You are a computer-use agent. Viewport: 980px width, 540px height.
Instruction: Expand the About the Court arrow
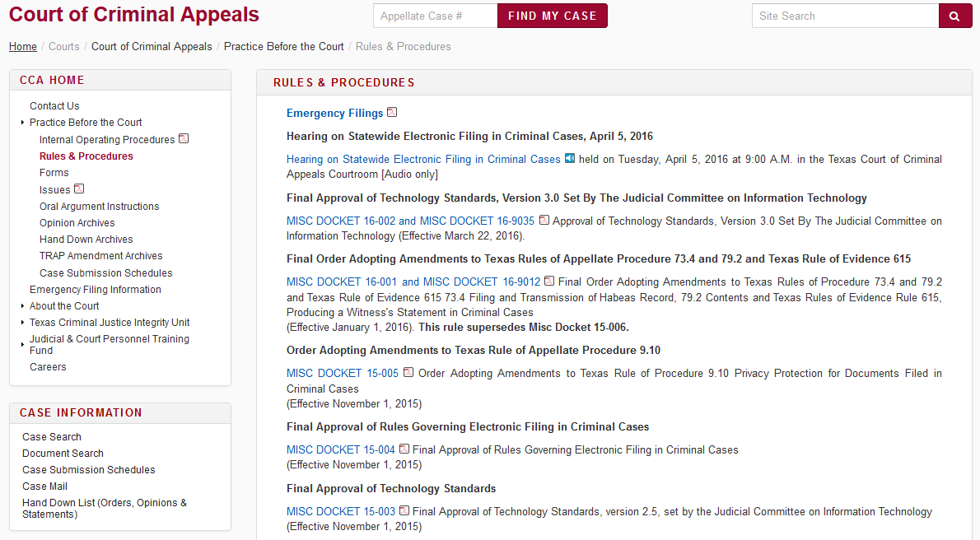pyautogui.click(x=22, y=306)
